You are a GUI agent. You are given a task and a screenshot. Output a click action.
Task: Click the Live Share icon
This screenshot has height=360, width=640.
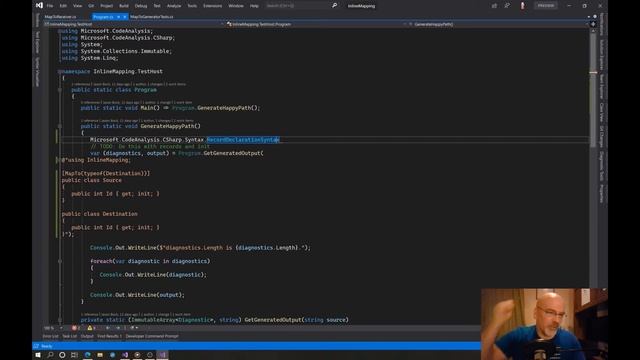coord(494,6)
